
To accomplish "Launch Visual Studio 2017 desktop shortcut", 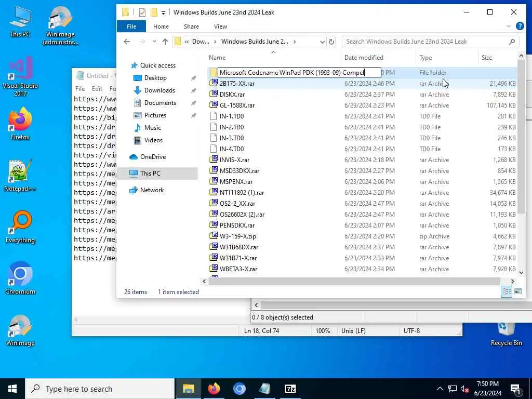I will 20,77.
